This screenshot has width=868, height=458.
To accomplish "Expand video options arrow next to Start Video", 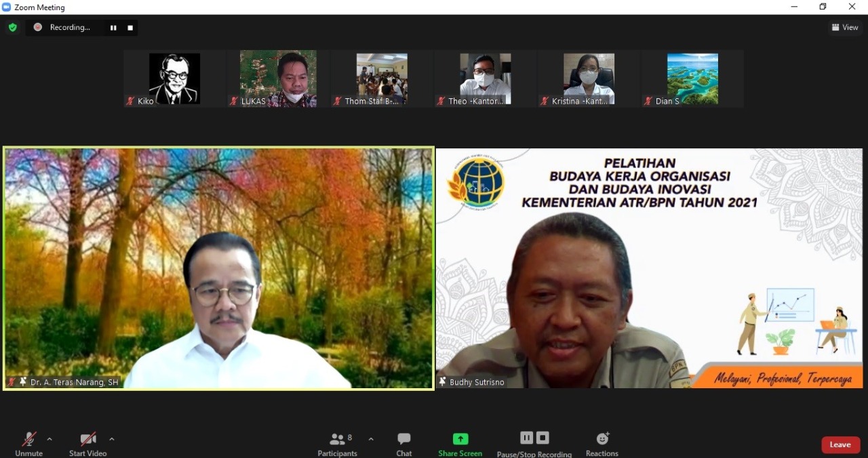I will tap(112, 439).
